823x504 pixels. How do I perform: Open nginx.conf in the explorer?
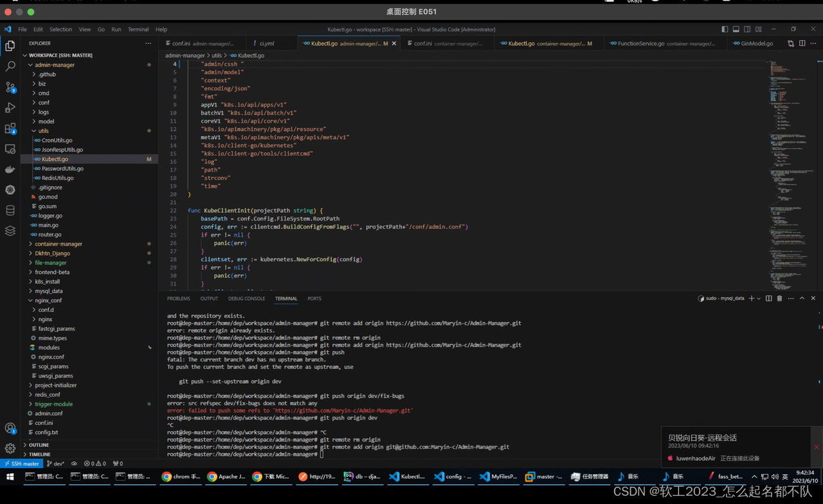tap(90, 357)
